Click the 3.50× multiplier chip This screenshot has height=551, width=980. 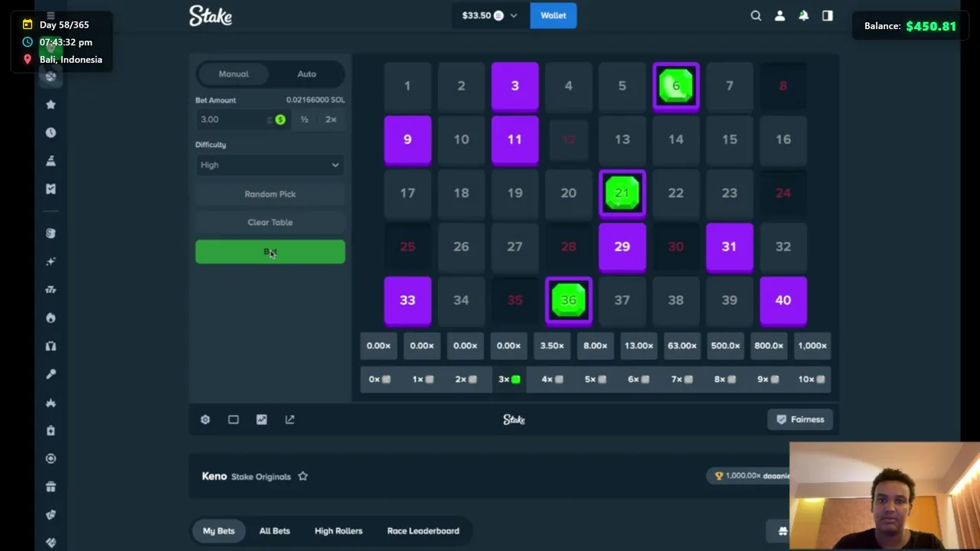[x=552, y=346]
